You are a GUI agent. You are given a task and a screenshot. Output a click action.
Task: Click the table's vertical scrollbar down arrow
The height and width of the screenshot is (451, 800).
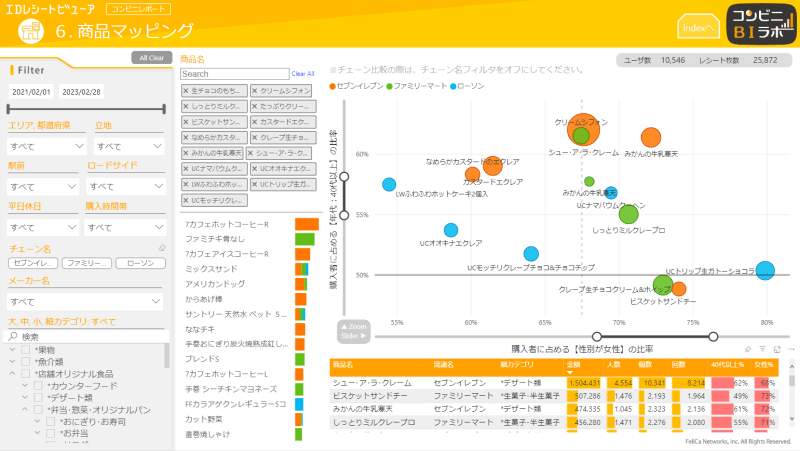(792, 419)
